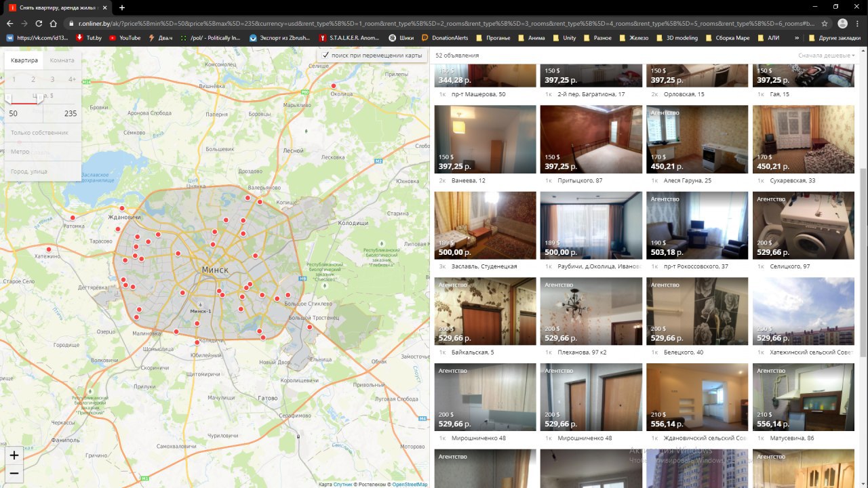The image size is (868, 488).
Task: Open the /pol/ Politically Incorrect bookmark
Action: point(210,38)
